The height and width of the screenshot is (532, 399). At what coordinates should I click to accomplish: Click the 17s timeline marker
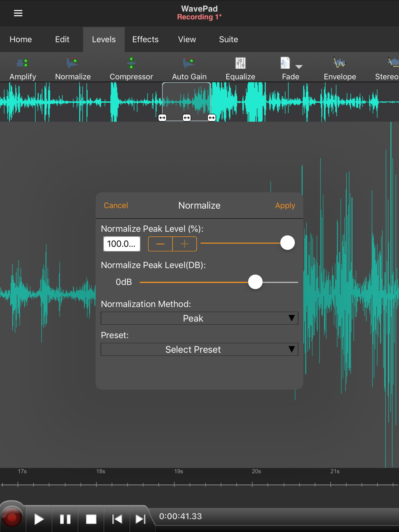coord(22,471)
